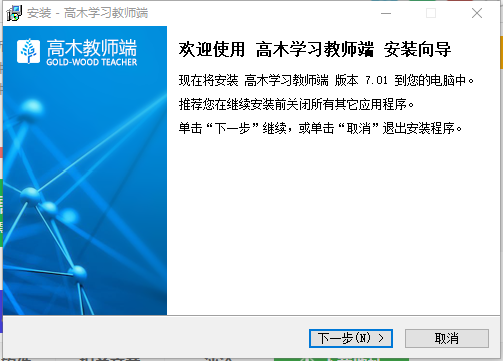503x361 pixels.
Task: Click the installer setup icon in title bar
Action: tap(14, 13)
